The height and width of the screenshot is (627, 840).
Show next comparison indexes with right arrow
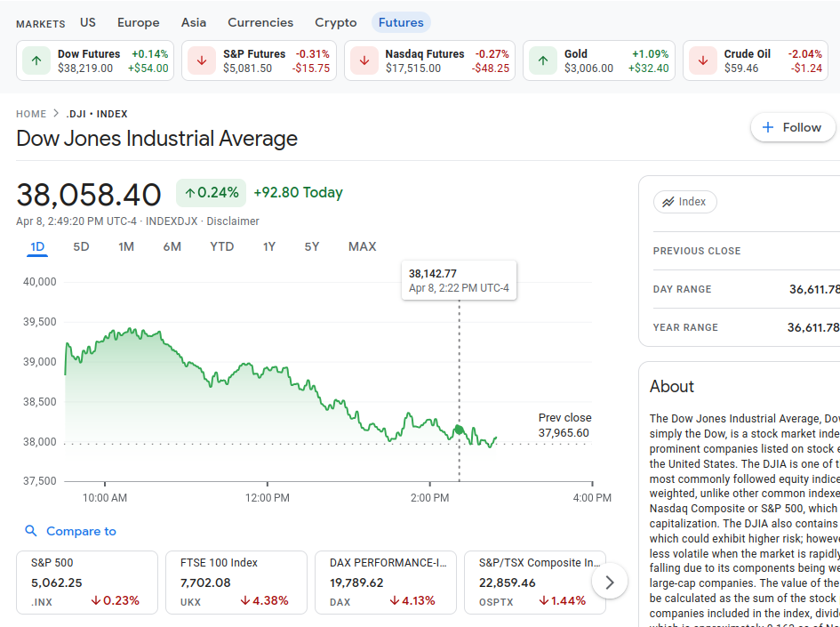610,583
